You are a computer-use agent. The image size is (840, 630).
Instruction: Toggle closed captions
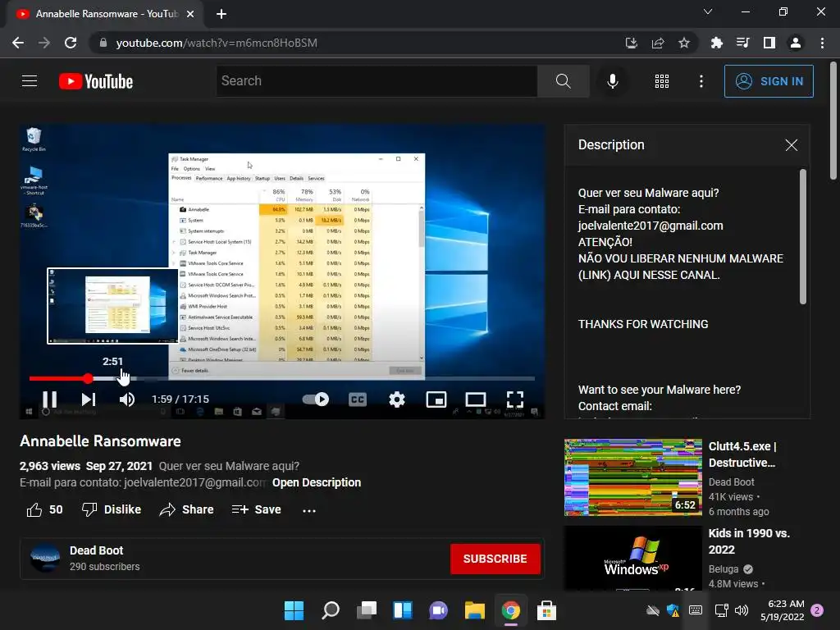pyautogui.click(x=358, y=399)
